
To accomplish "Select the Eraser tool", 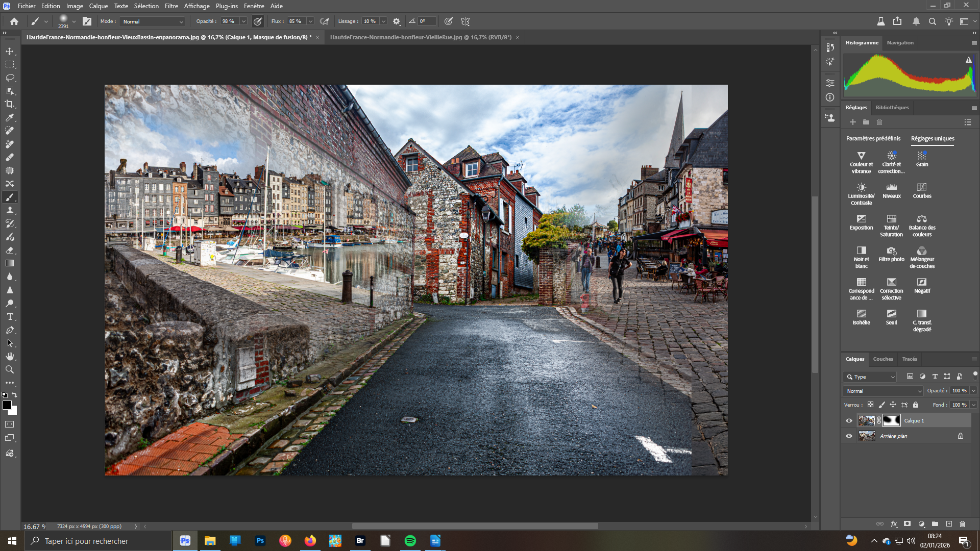I will (10, 250).
